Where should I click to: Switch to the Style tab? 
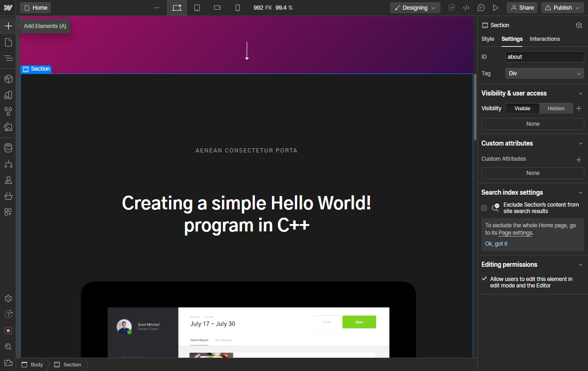click(488, 39)
